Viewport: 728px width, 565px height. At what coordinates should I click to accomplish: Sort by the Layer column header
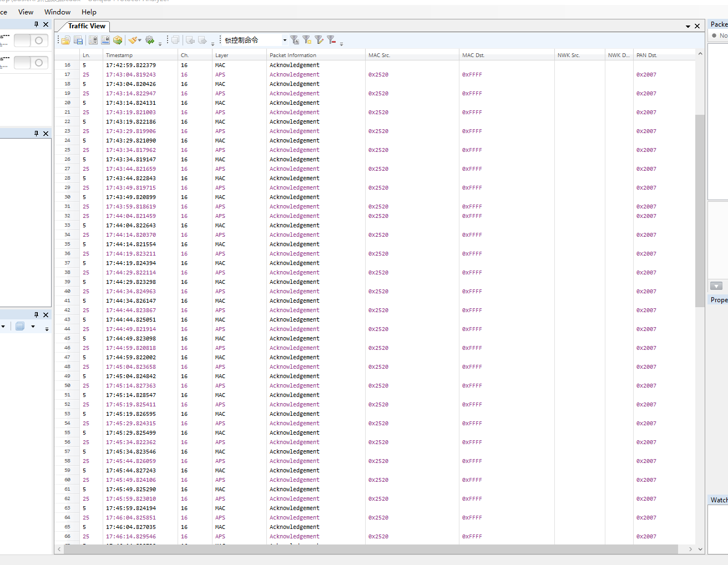[x=239, y=55]
